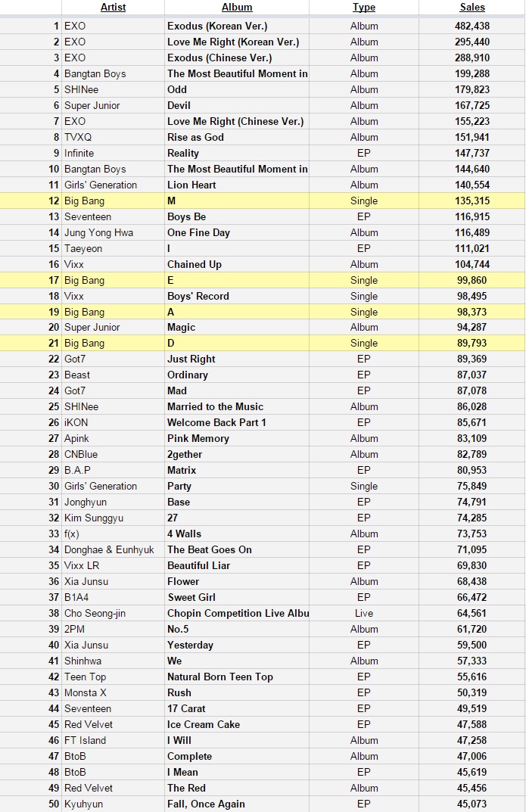Select the Bangtan Boys cell in row 4

[x=113, y=73]
